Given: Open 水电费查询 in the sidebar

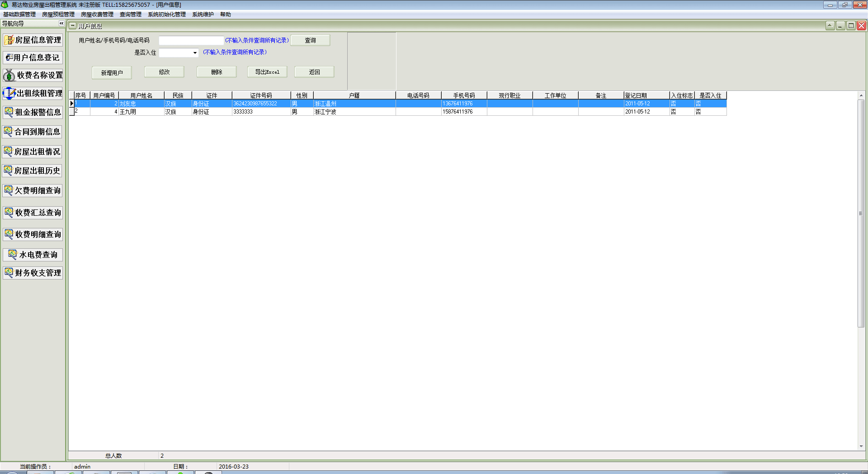Looking at the screenshot, I should pyautogui.click(x=33, y=255).
